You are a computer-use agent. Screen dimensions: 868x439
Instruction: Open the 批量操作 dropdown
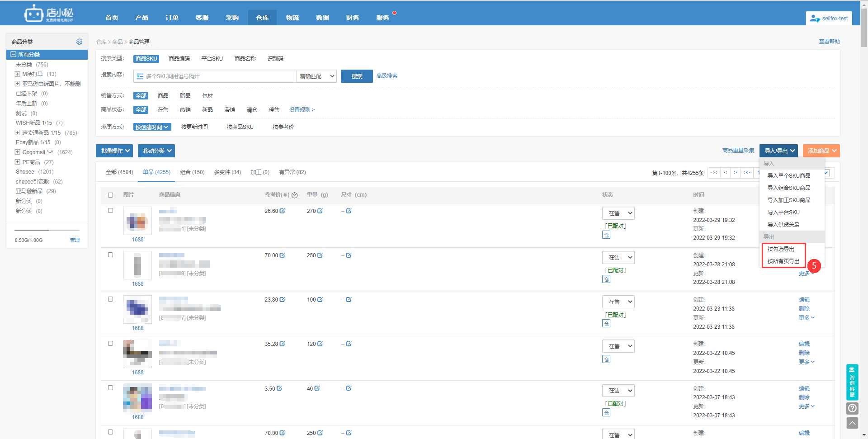coord(114,151)
